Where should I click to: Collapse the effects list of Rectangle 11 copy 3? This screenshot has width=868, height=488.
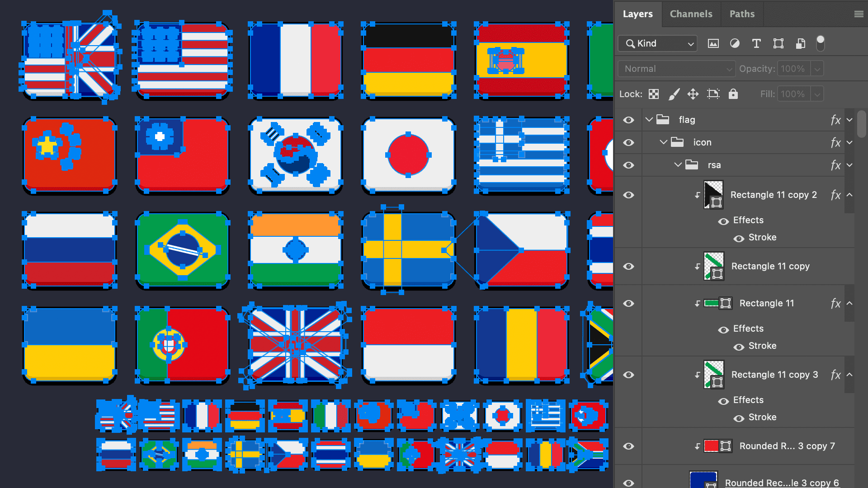(850, 375)
